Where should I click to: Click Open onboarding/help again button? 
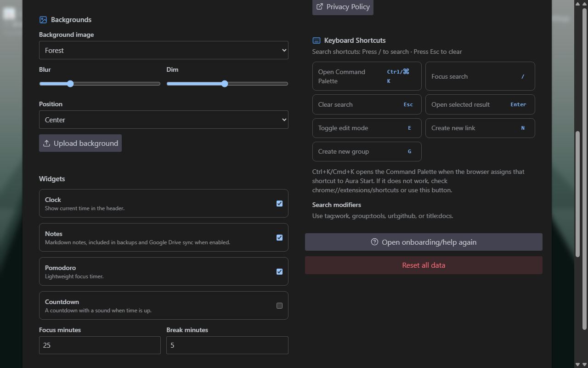pos(424,242)
